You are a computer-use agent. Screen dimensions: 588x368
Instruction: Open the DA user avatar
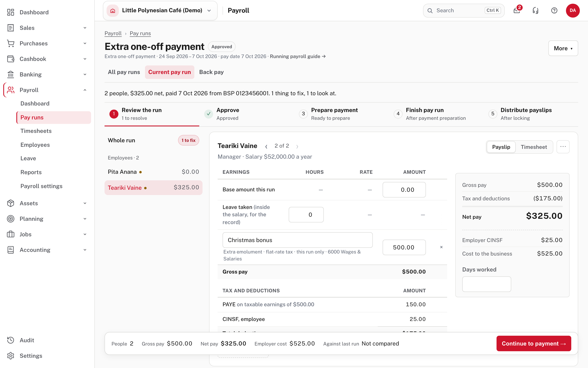coord(573,10)
